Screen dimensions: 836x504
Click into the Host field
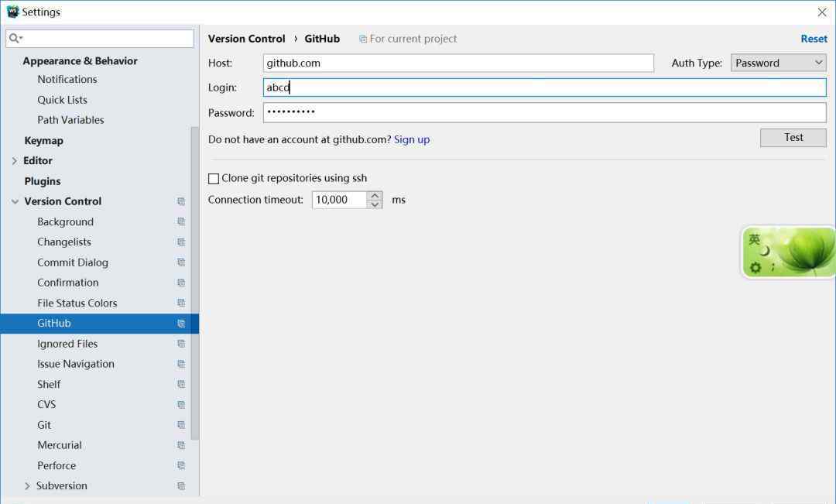pyautogui.click(x=458, y=63)
